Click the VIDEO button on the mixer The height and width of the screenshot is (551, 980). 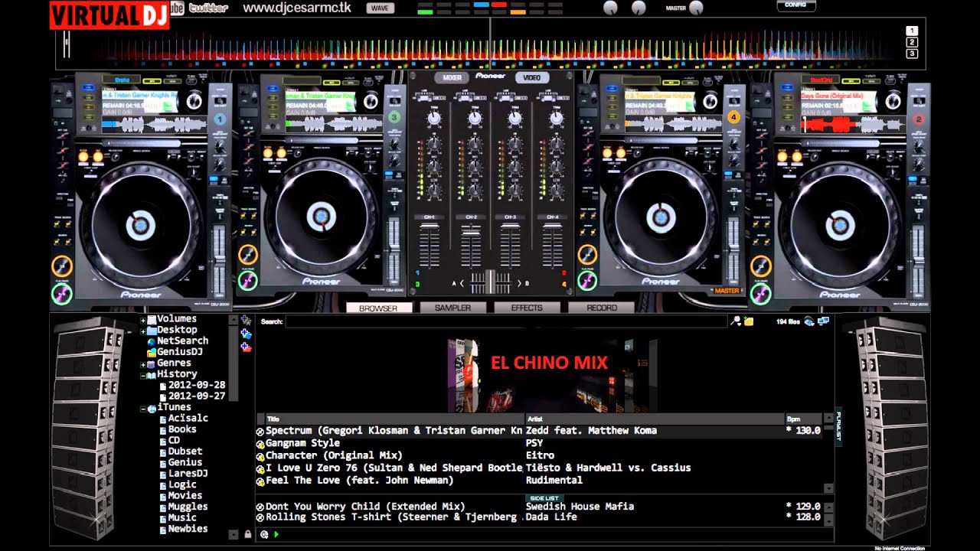(x=531, y=78)
